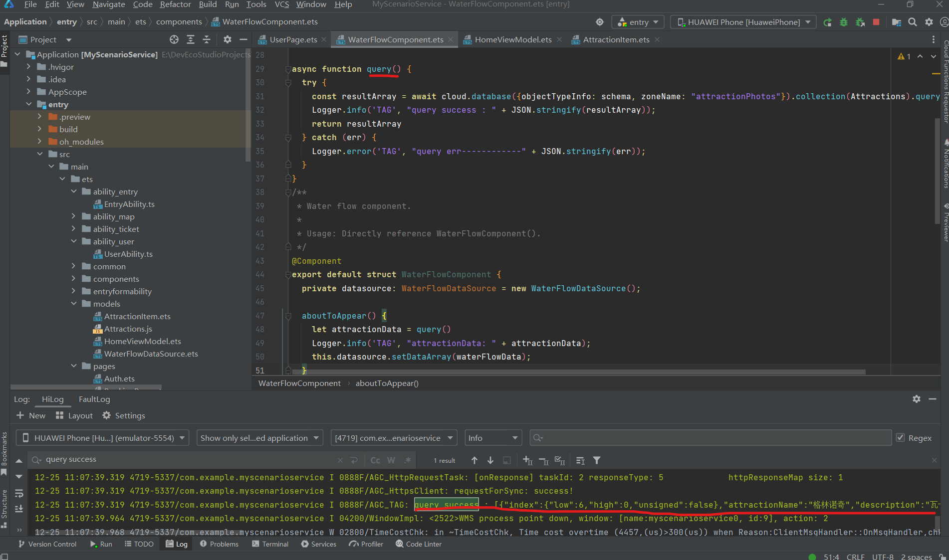
Task: Open Log panel settings gear icon
Action: (917, 399)
